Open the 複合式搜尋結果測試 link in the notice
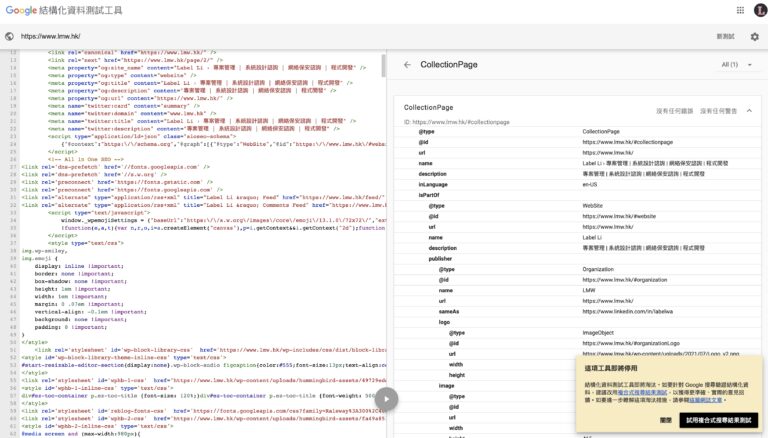Image resolution: width=768 pixels, height=438 pixels. [642, 392]
